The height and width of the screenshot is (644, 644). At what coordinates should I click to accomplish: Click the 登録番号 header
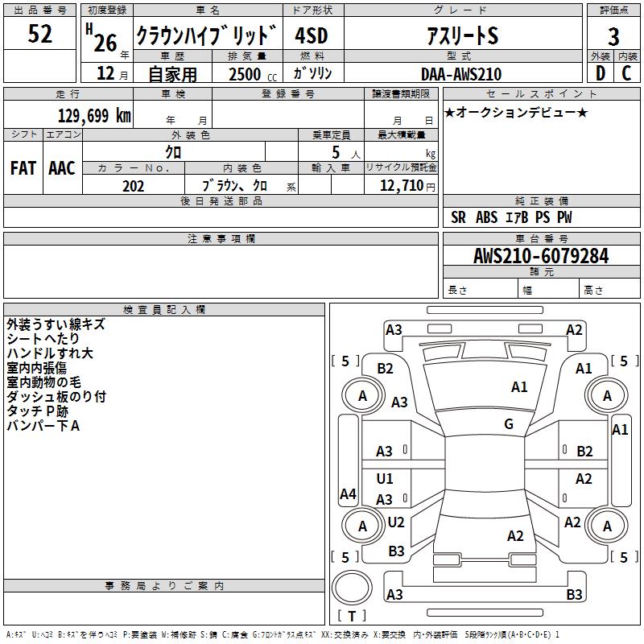(288, 94)
